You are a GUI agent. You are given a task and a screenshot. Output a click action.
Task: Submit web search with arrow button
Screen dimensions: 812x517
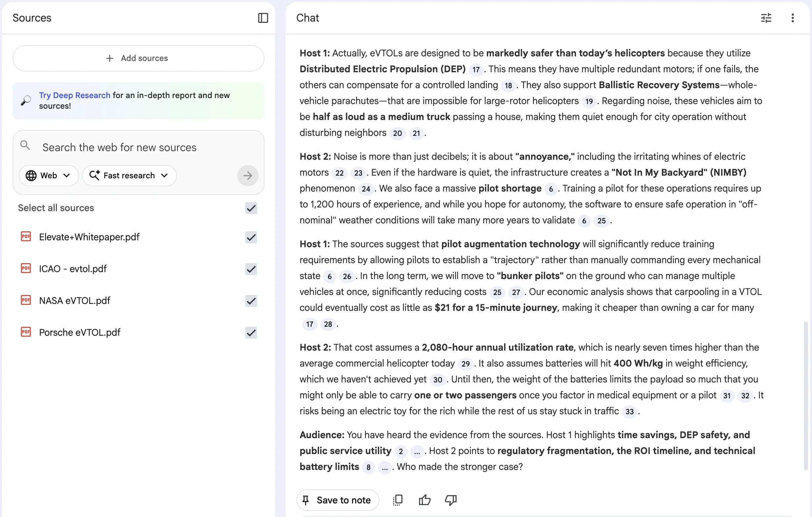[248, 175]
